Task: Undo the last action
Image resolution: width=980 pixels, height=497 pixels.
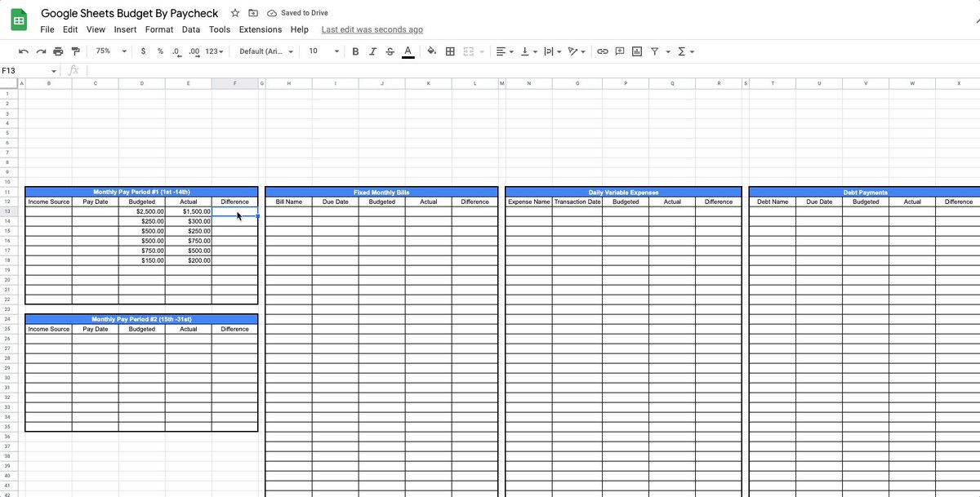Action: click(24, 51)
